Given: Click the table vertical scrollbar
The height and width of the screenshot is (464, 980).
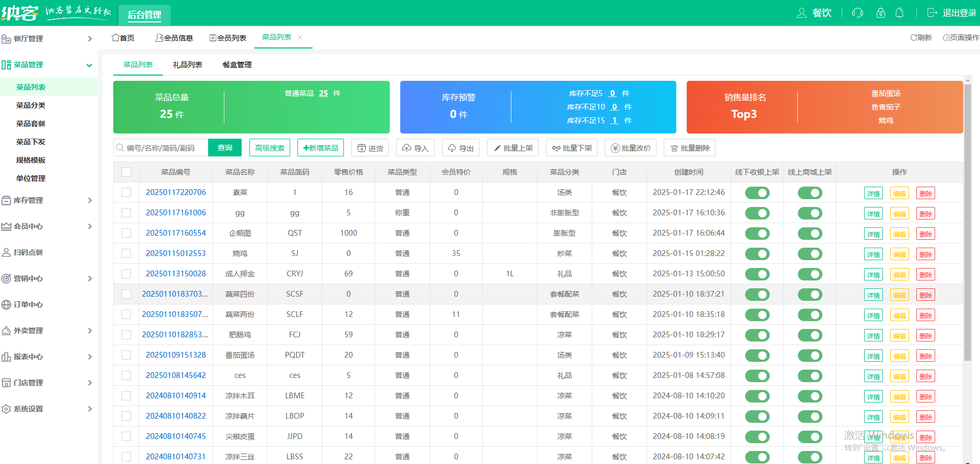Looking at the screenshot, I should [967, 223].
